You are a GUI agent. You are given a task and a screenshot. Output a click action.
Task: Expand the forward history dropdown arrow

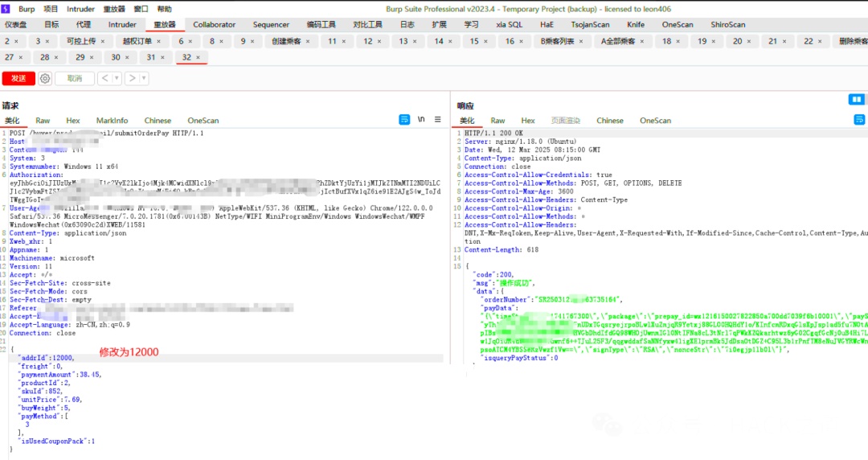coord(144,79)
